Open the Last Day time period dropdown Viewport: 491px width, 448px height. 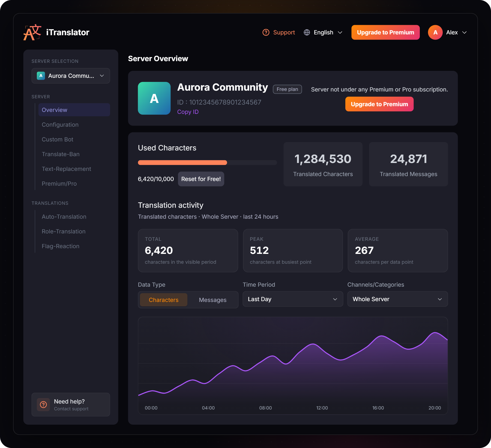pyautogui.click(x=293, y=299)
